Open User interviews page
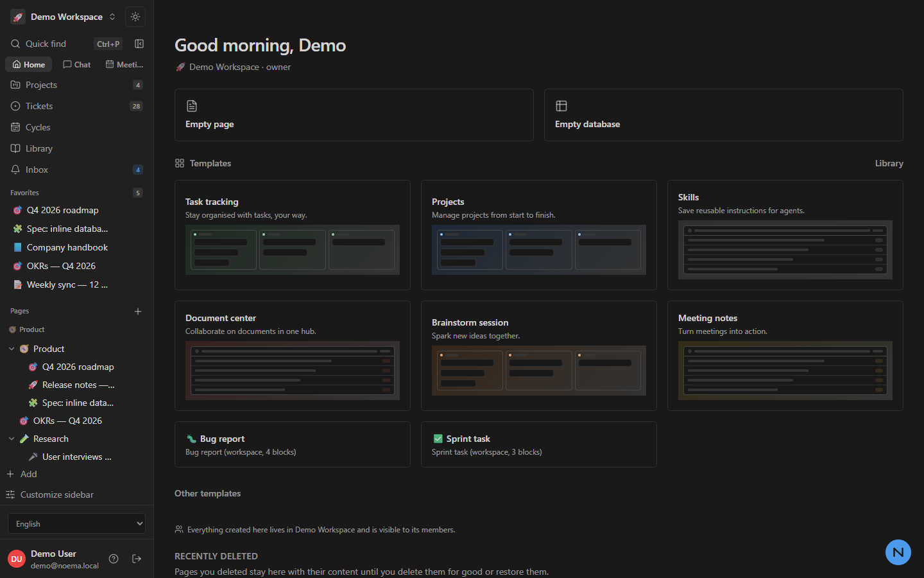 [76, 457]
